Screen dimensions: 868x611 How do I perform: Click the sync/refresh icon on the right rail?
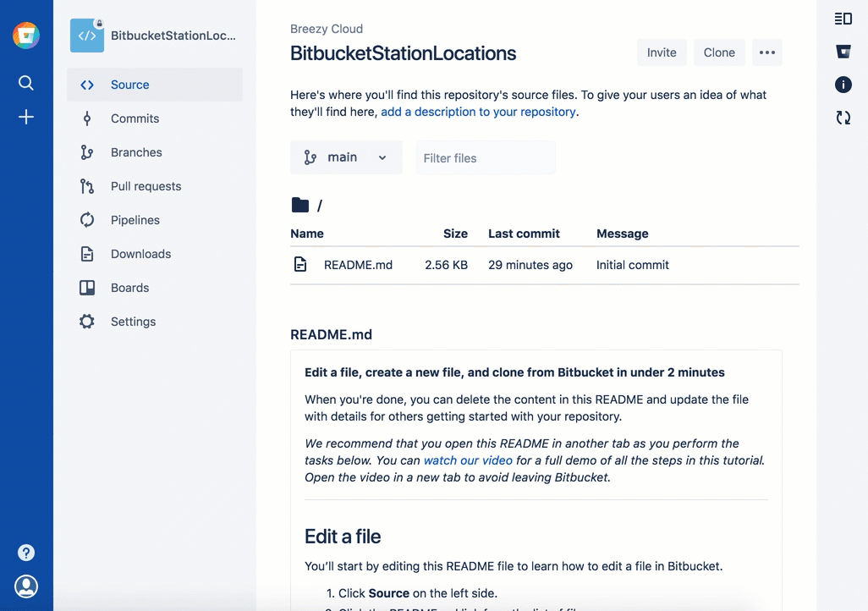click(843, 118)
